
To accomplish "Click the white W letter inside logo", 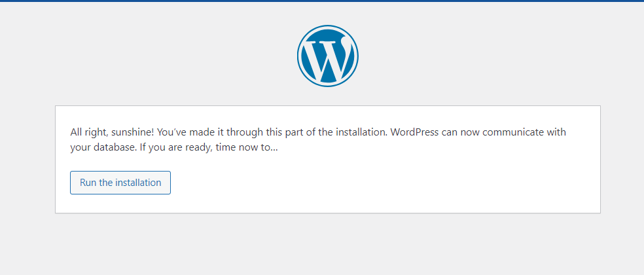I will tap(328, 58).
